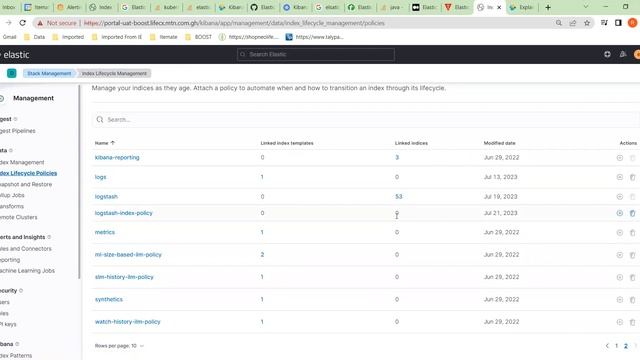Delete the synthetics policy

(x=632, y=300)
